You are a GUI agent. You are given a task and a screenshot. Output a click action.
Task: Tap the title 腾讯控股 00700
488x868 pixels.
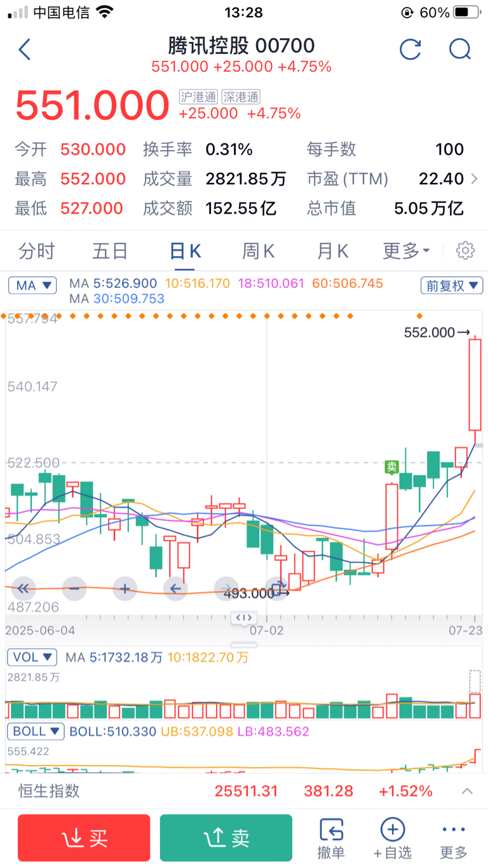tap(241, 46)
